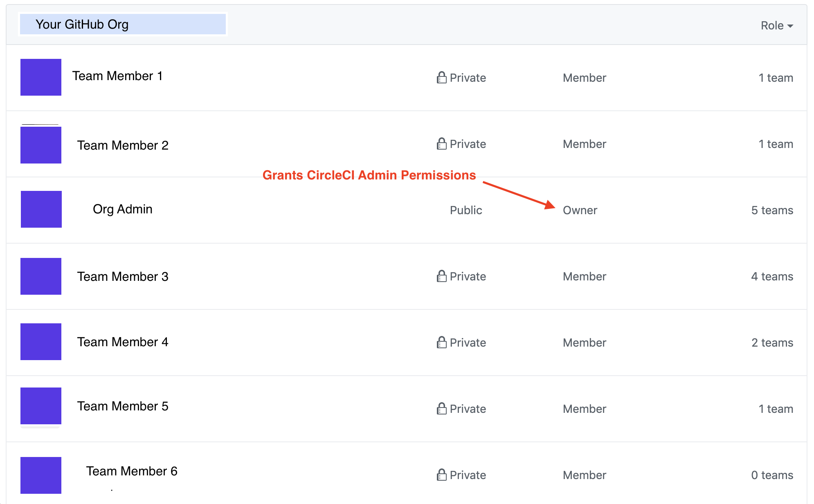Screen dimensions: 814x504
Task: Click Team Member 1's avatar
Action: [x=41, y=77]
